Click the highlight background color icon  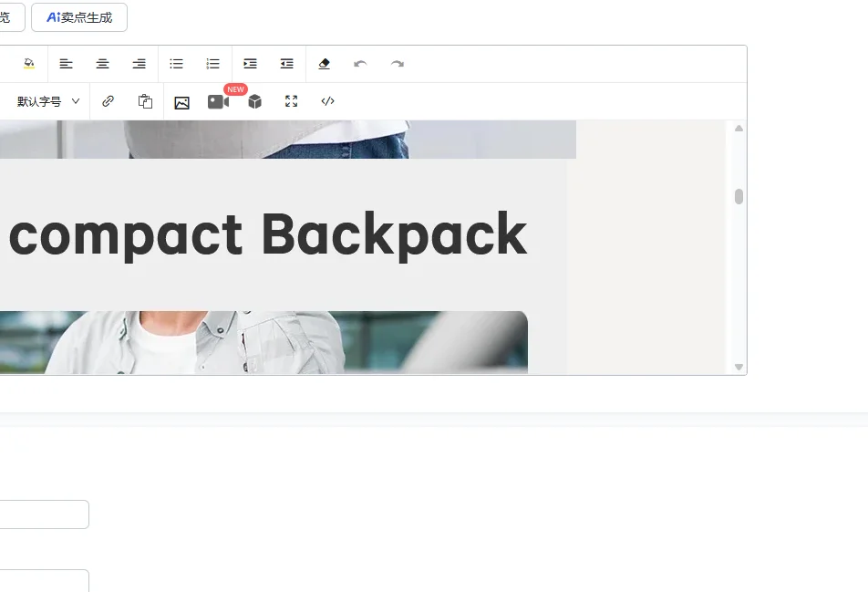tap(29, 64)
